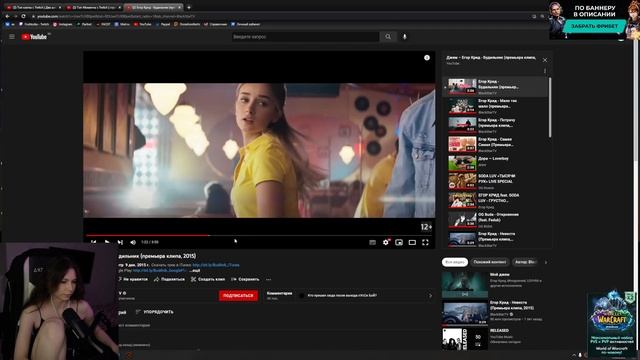Start voice search with the microphone icon

(x=404, y=37)
